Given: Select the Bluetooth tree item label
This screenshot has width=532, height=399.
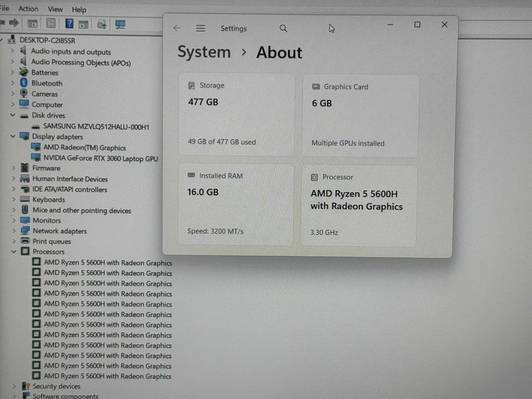Looking at the screenshot, I should tap(47, 83).
